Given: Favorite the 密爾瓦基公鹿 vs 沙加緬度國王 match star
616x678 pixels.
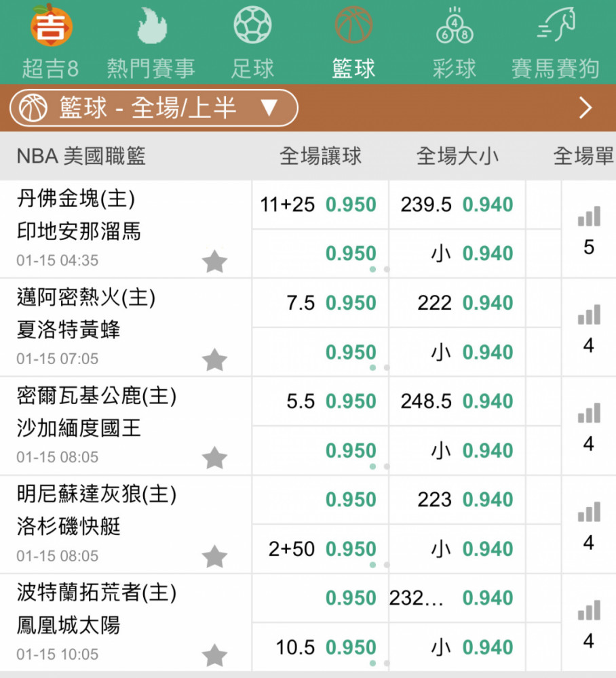Looking at the screenshot, I should click(214, 458).
